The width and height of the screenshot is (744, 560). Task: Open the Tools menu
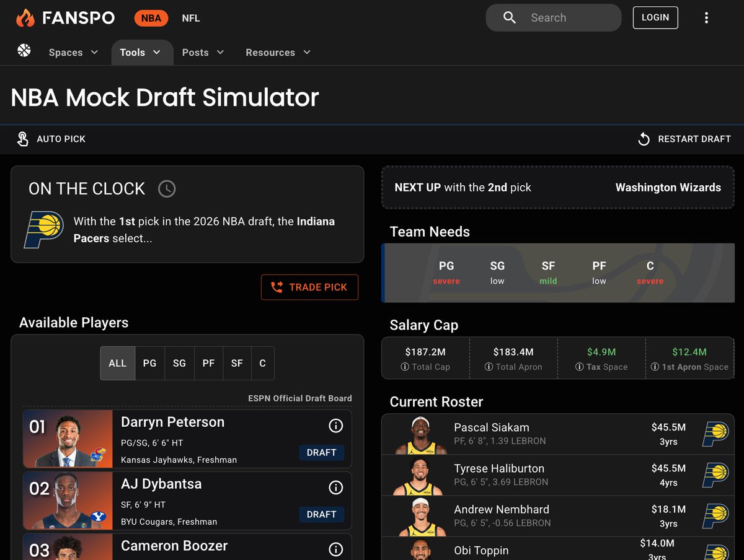point(138,52)
